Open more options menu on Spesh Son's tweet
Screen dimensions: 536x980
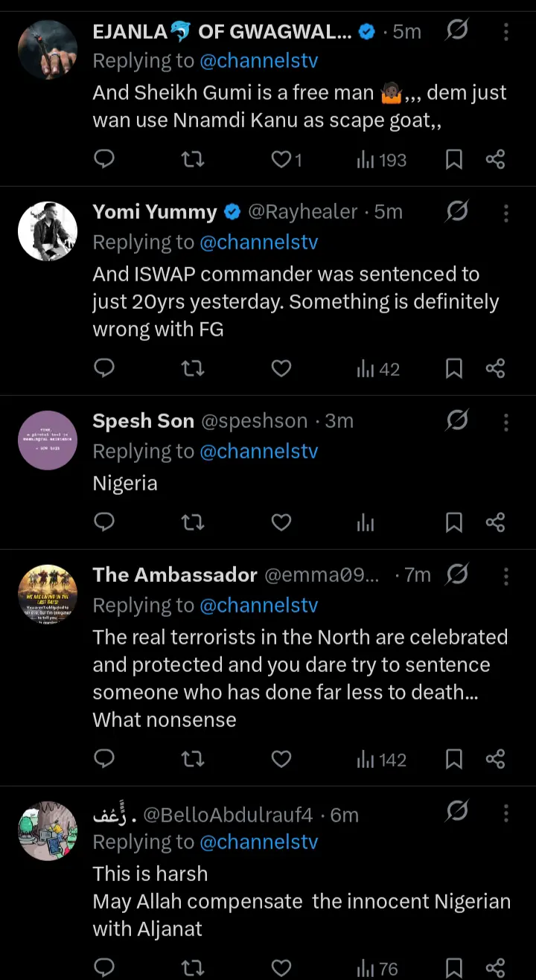[x=506, y=421]
